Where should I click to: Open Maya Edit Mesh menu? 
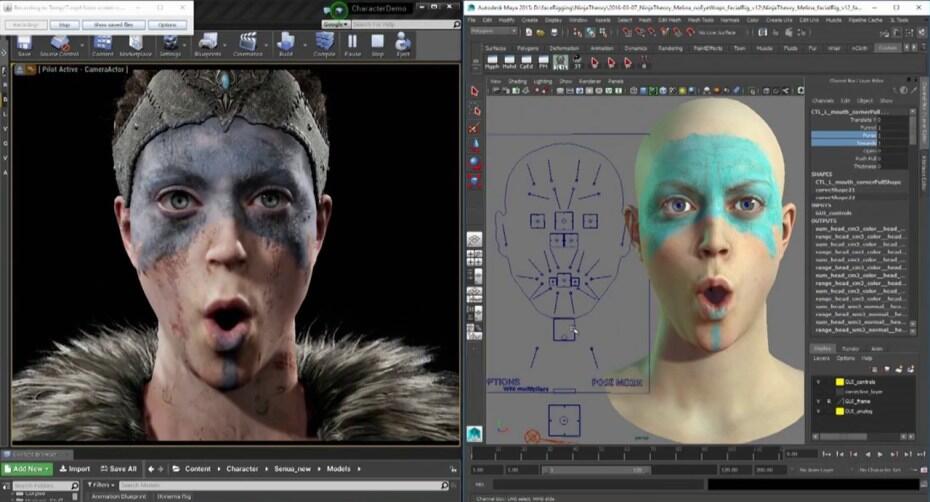[x=671, y=20]
